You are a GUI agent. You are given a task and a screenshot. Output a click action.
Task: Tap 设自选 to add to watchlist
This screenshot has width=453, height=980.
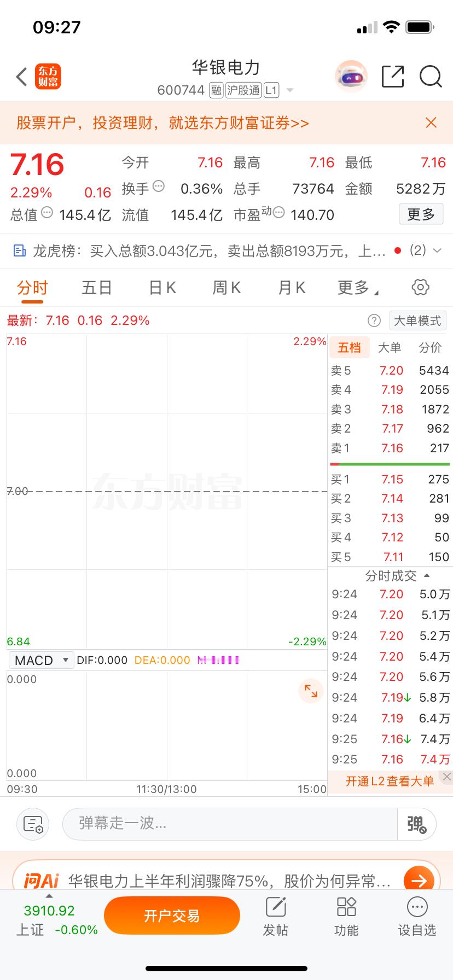click(x=417, y=917)
